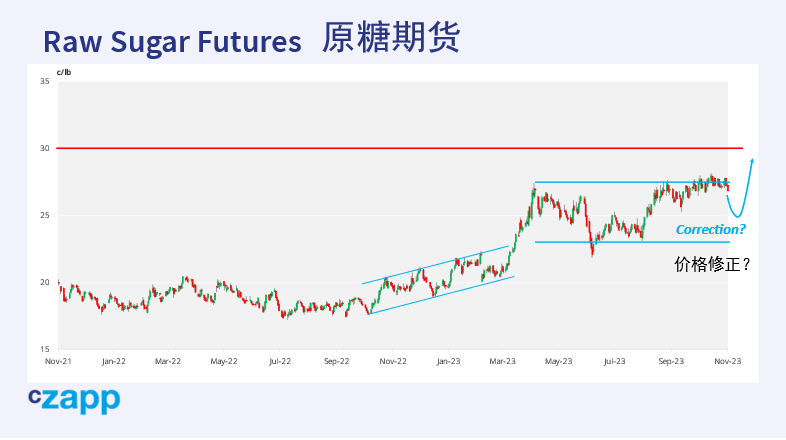Click the 20 y-axis label
Screen dimensions: 786x440
[45, 282]
